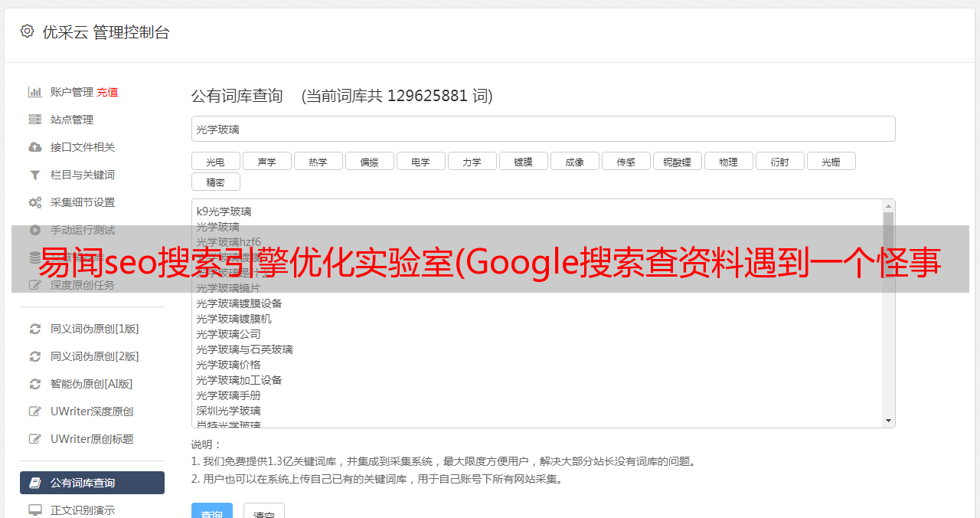This screenshot has height=518, width=980.
Task: Click the blue 查询 search button
Action: click(x=212, y=512)
